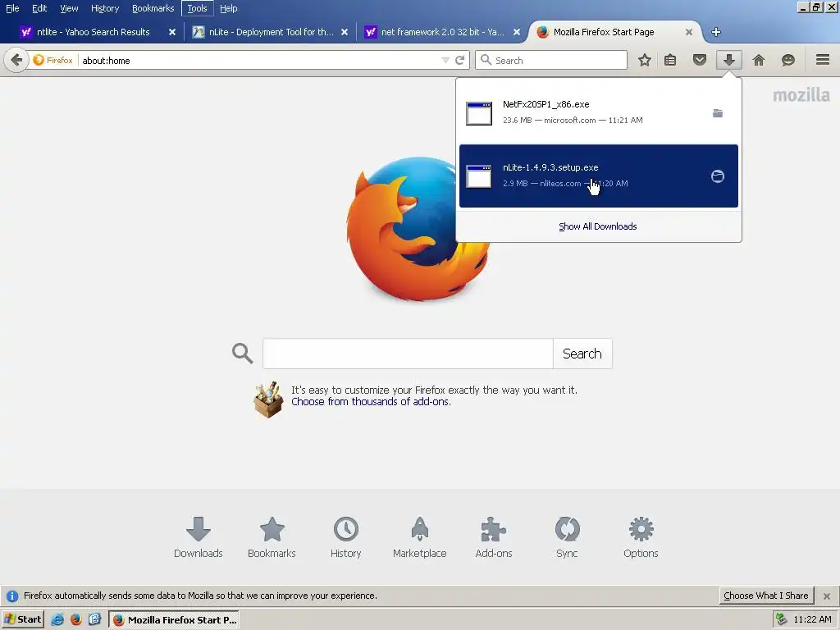The width and height of the screenshot is (840, 630).
Task: Close the ntlite Yahoo Search Results tab
Action: 172,32
